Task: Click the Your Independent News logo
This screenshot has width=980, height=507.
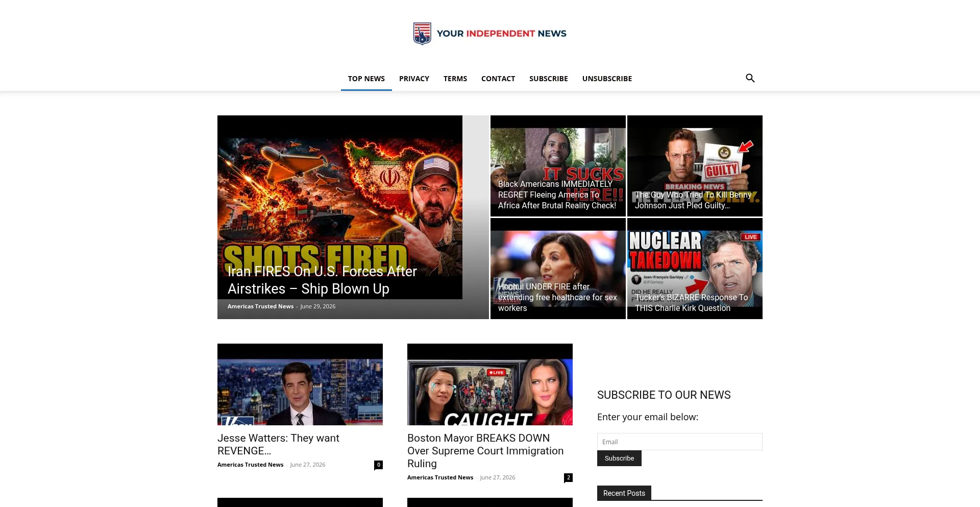Action: [489, 34]
